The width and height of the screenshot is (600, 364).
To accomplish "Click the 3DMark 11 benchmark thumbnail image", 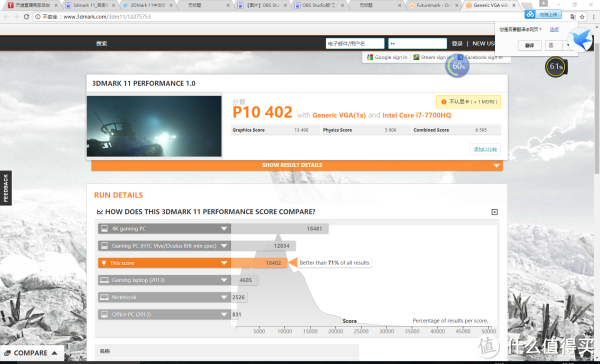I will (154, 126).
